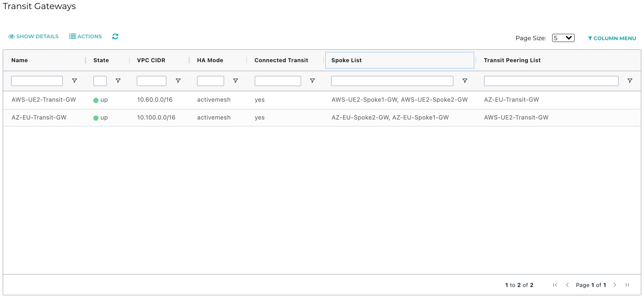Screen dimensions: 644x298
Task: Click the "1 to 2 of 2" row count
Action: tap(519, 285)
